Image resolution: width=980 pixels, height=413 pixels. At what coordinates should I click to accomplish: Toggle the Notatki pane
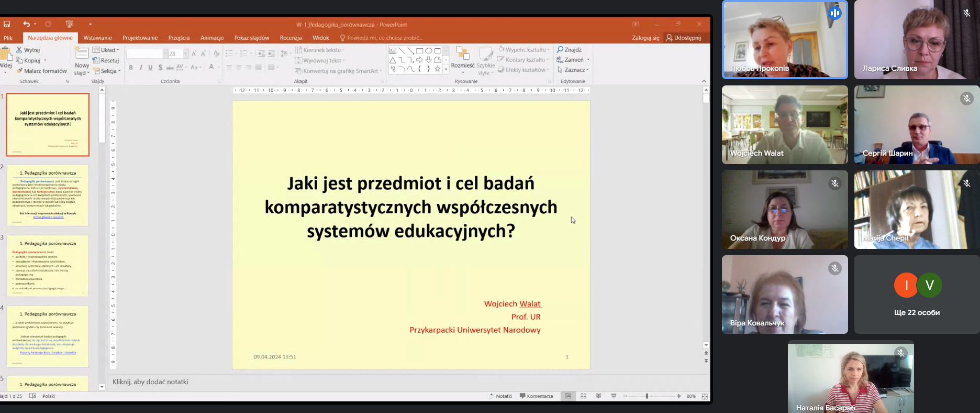500,396
